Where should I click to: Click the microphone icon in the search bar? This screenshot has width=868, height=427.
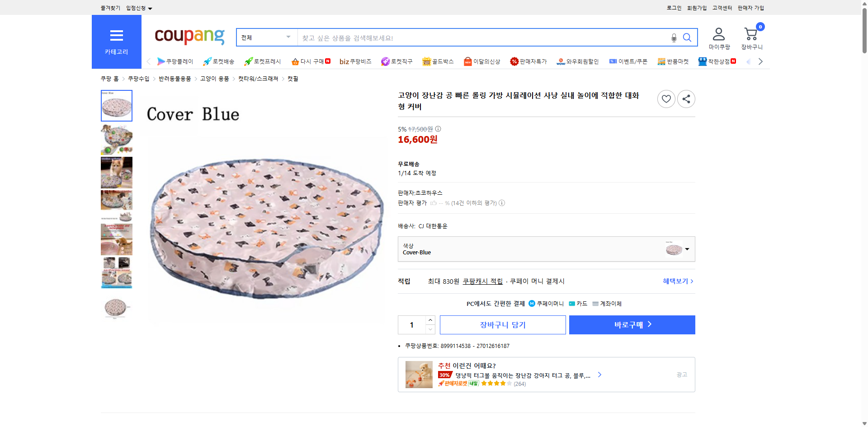(674, 38)
